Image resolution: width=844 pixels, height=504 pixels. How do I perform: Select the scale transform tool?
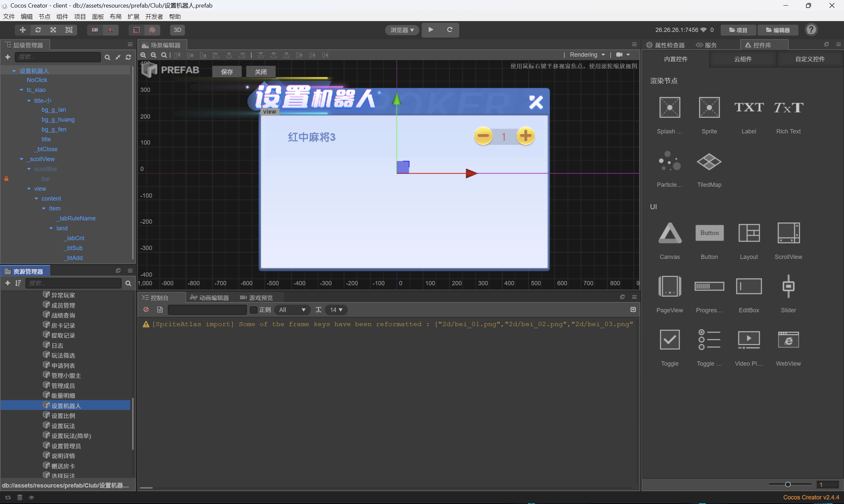pos(53,30)
